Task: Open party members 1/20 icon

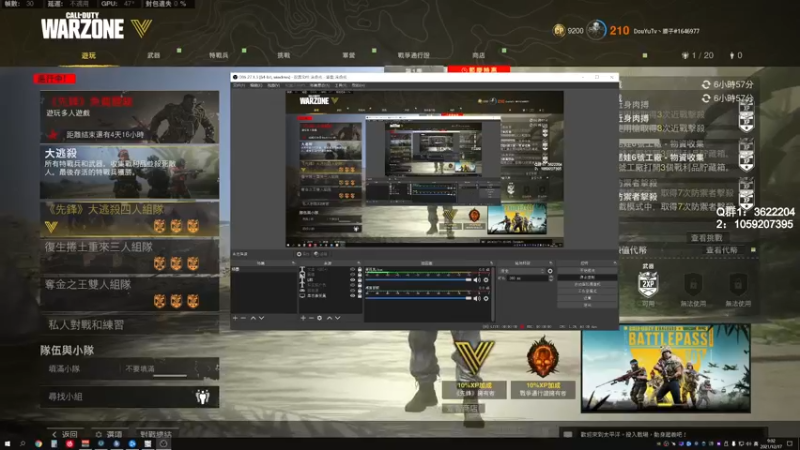Action: 685,55
